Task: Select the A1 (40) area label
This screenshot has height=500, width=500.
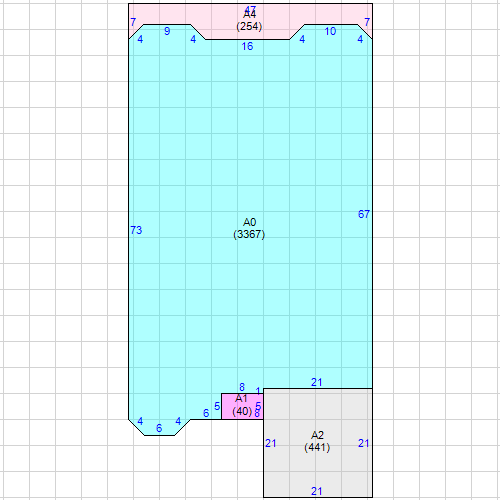Action: [x=242, y=405]
